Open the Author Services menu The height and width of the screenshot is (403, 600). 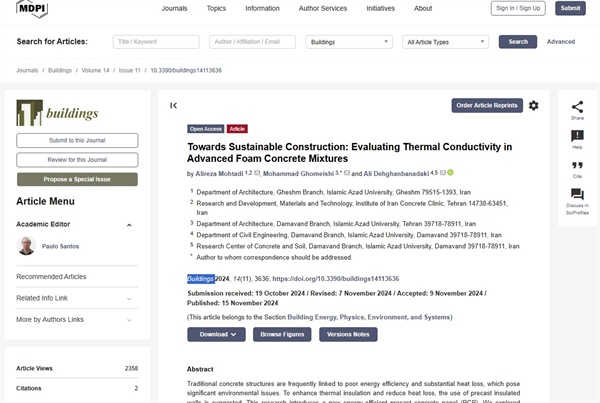323,8
